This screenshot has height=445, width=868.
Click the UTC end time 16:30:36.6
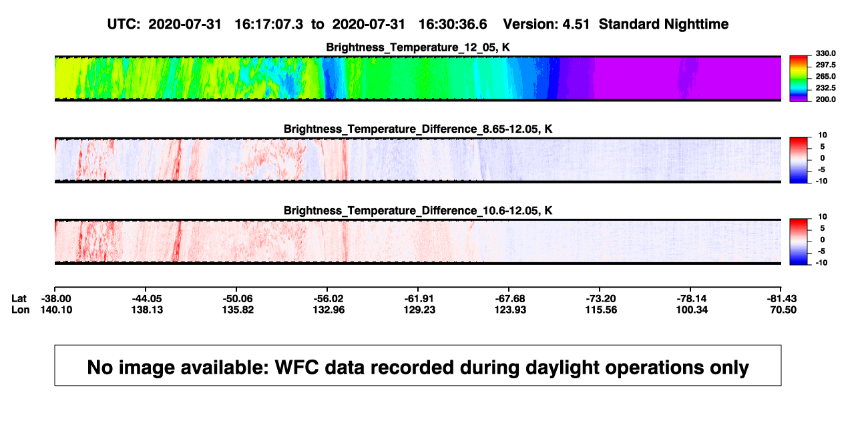[x=452, y=24]
